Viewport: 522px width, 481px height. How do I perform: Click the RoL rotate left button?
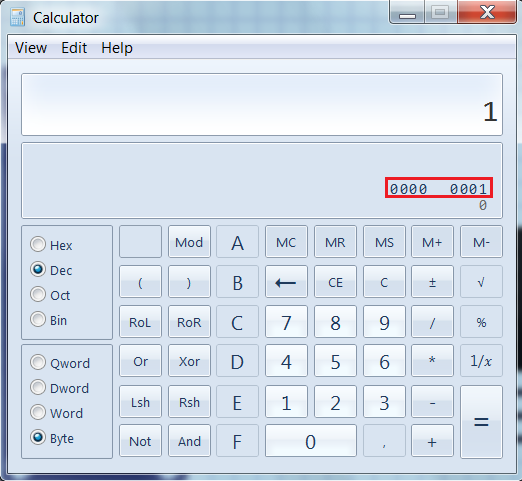(140, 321)
